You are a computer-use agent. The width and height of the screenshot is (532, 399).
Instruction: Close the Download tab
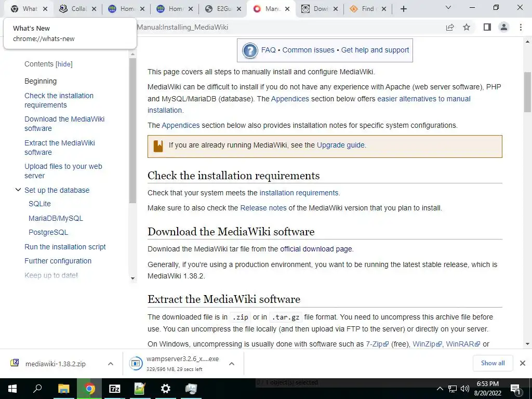tap(336, 9)
